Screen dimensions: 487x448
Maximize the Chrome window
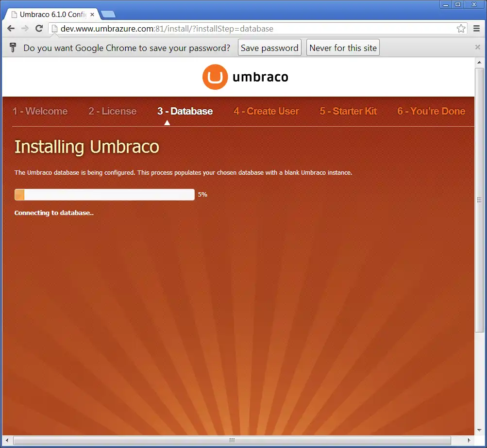458,5
